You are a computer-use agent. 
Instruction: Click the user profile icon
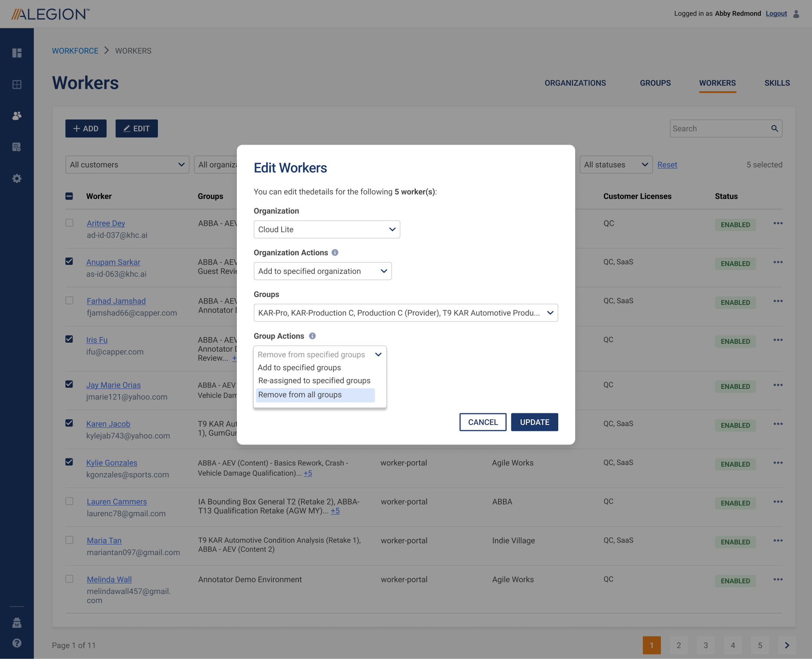tap(797, 14)
